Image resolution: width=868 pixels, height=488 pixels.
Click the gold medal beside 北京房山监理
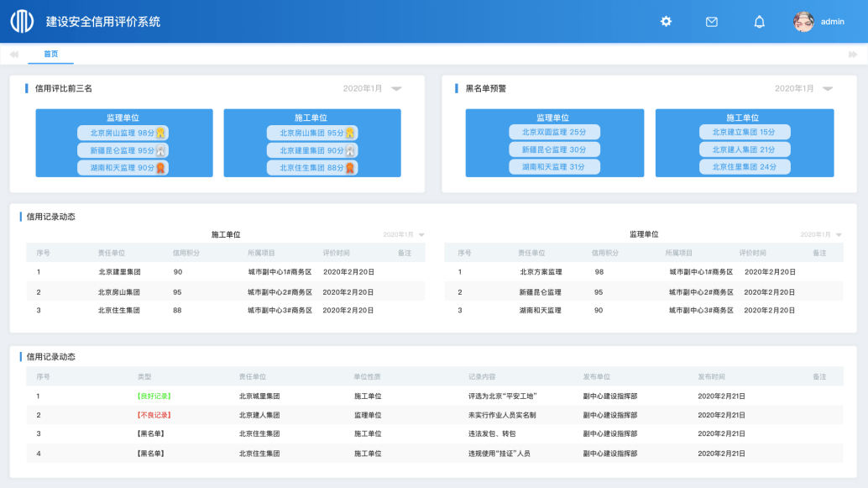pyautogui.click(x=159, y=131)
